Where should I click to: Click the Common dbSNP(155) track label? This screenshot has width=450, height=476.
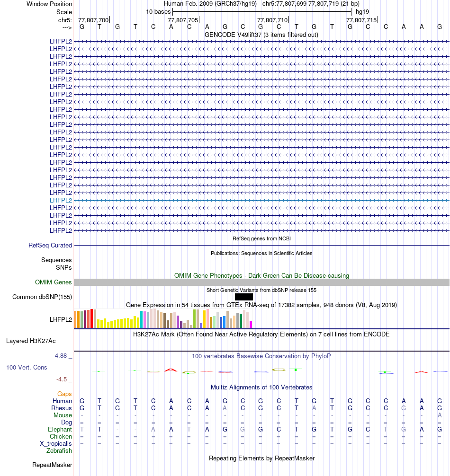pyautogui.click(x=42, y=297)
